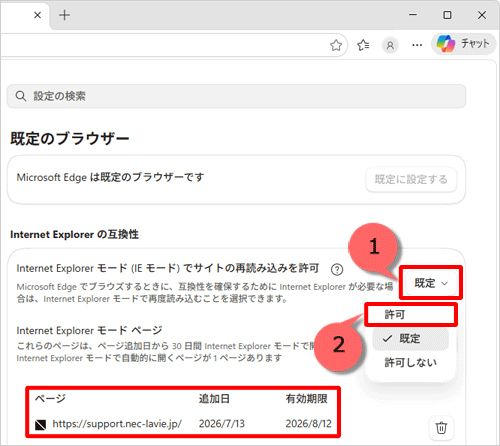Click the https://support.nec-lavie.jp/ page entry
This screenshot has height=446, width=500.
117,424
